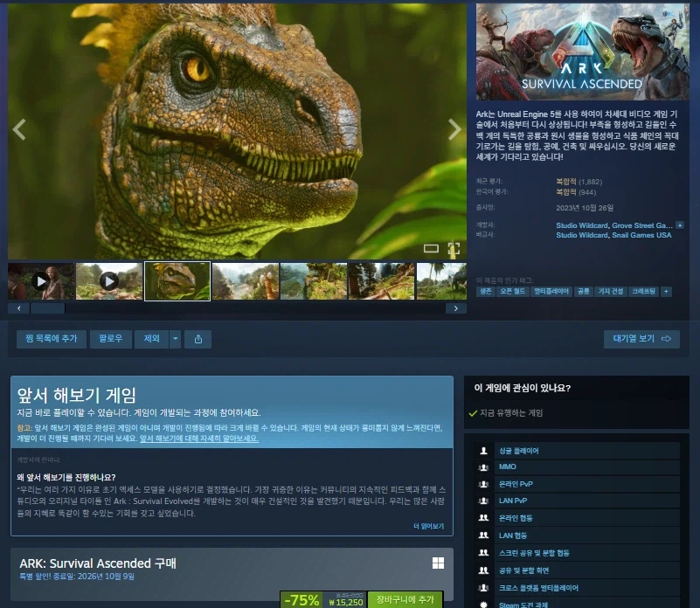Image resolution: width=700 pixels, height=608 pixels.
Task: Add to cart with 장바구니에 추가
Action: click(x=405, y=599)
